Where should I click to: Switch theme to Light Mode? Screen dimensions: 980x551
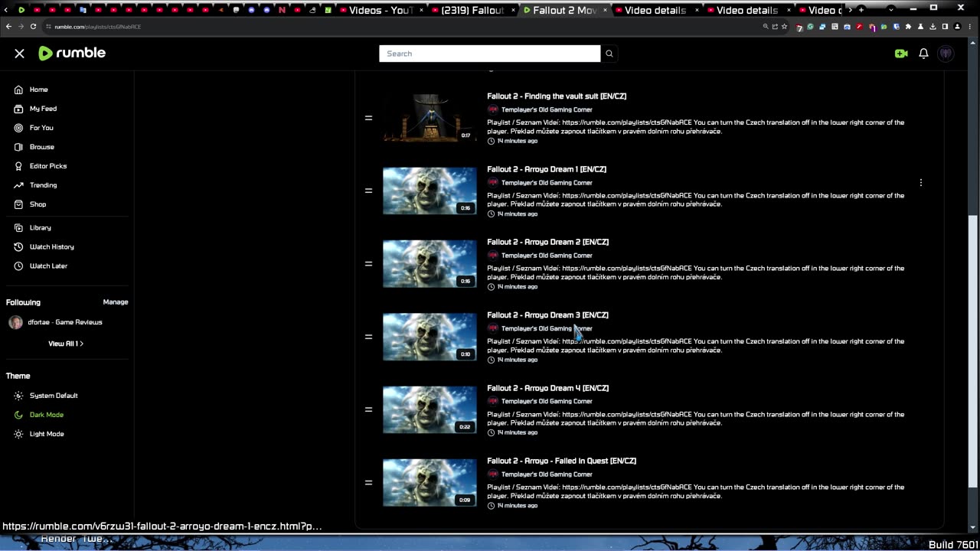(39, 434)
